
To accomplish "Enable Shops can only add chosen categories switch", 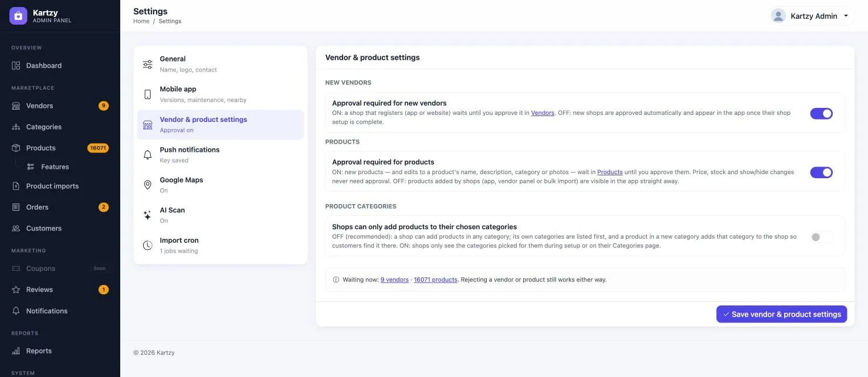I will click(x=822, y=237).
